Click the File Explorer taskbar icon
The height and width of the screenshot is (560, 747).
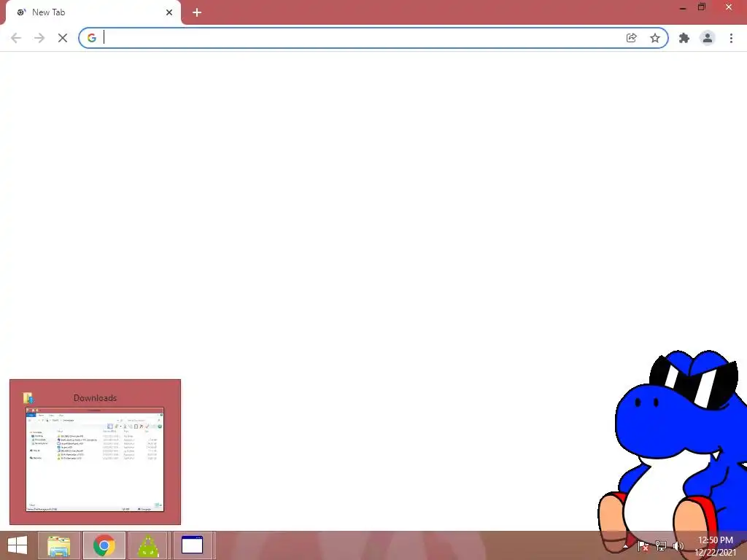[x=59, y=545]
